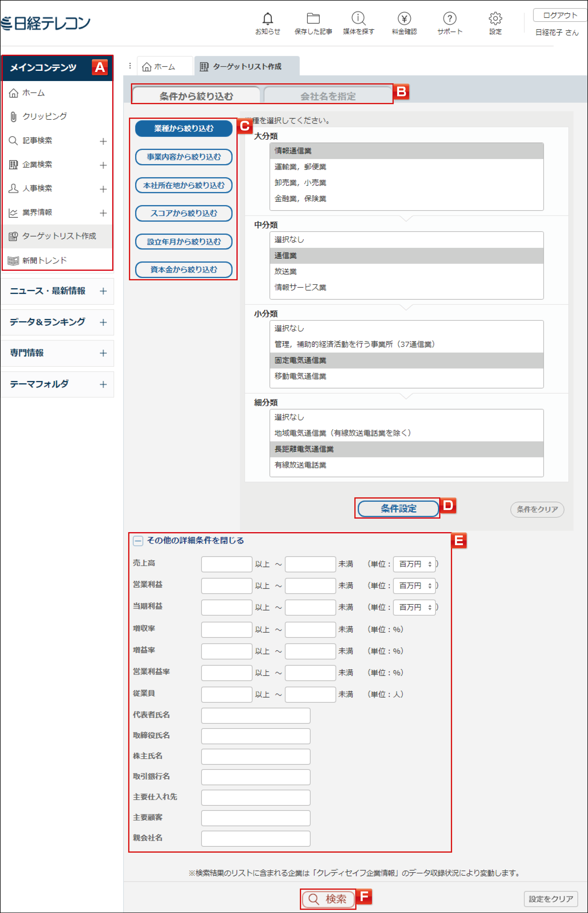Click the three-dot tab menu icon
This screenshot has height=913, width=588.
click(x=130, y=66)
